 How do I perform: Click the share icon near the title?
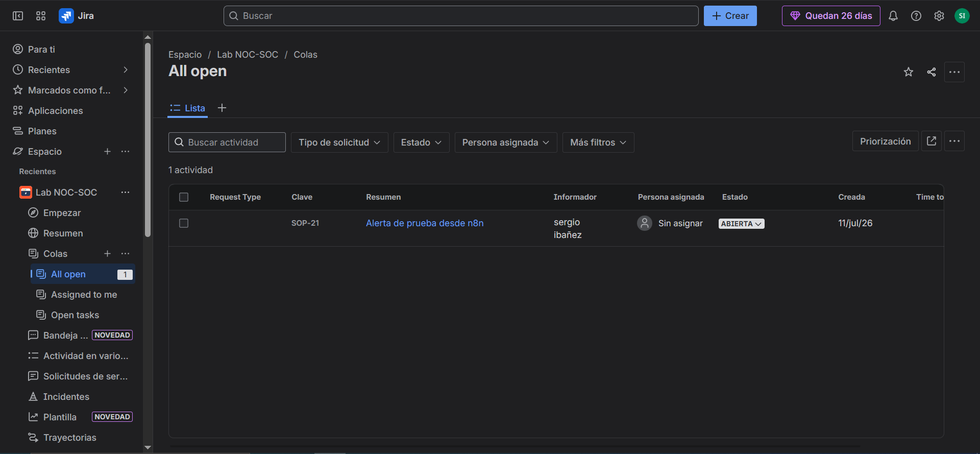(932, 72)
